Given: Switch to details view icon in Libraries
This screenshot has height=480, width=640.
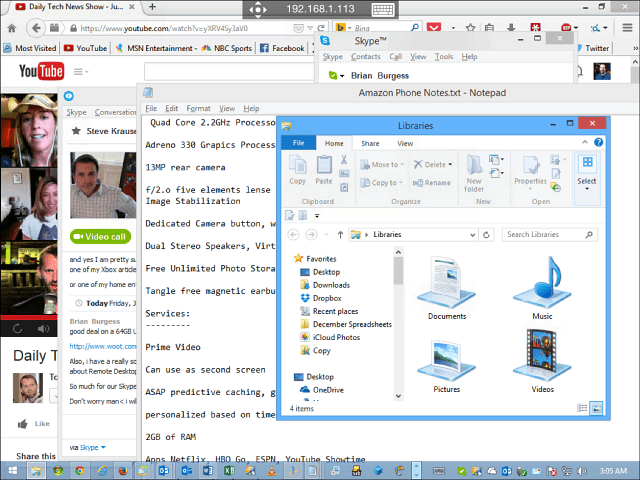Looking at the screenshot, I should pos(582,408).
